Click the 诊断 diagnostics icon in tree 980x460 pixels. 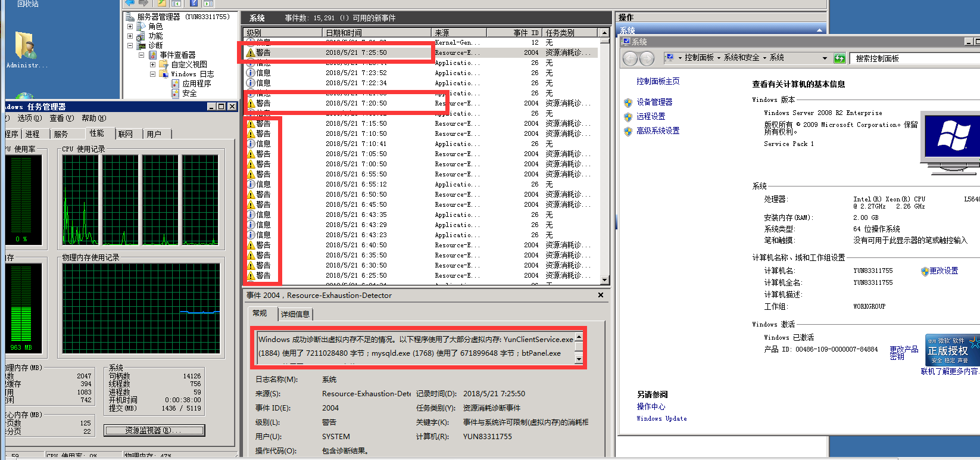(x=142, y=45)
